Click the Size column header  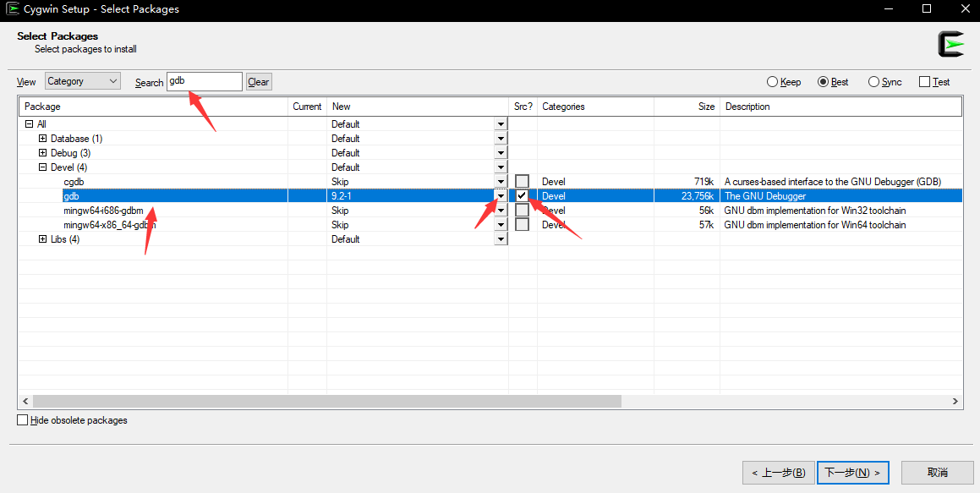[687, 107]
